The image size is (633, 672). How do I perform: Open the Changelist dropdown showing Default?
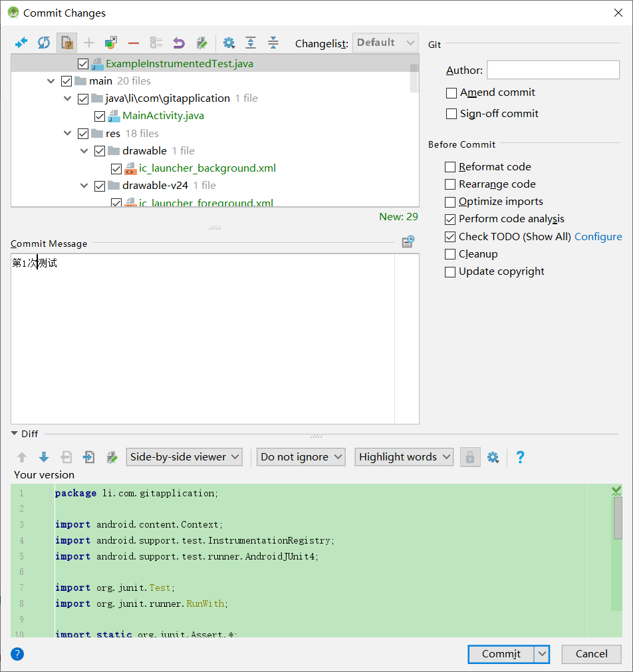click(x=385, y=43)
